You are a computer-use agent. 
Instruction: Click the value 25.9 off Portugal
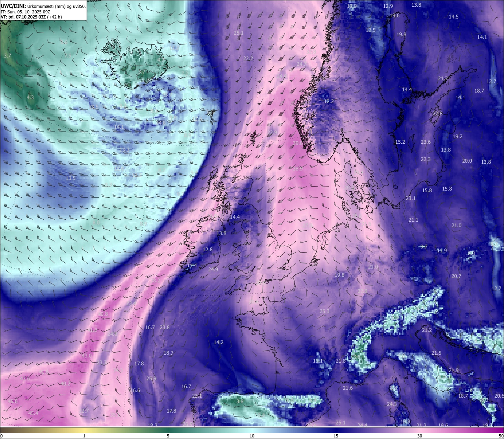(x=151, y=379)
